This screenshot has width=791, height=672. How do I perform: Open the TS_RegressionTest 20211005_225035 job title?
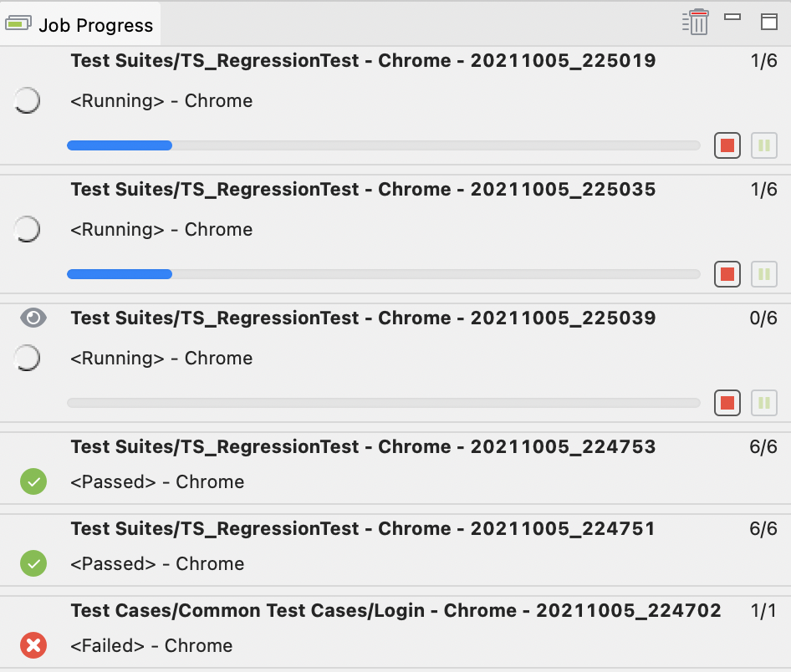[363, 190]
